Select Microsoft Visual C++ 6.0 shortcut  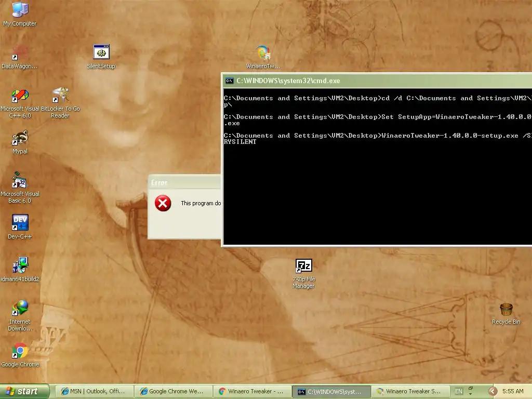point(20,103)
